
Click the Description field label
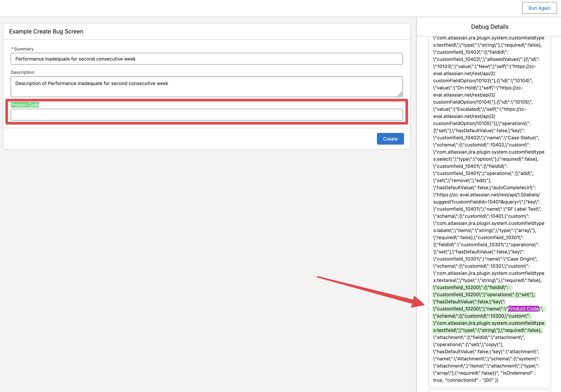tap(23, 72)
